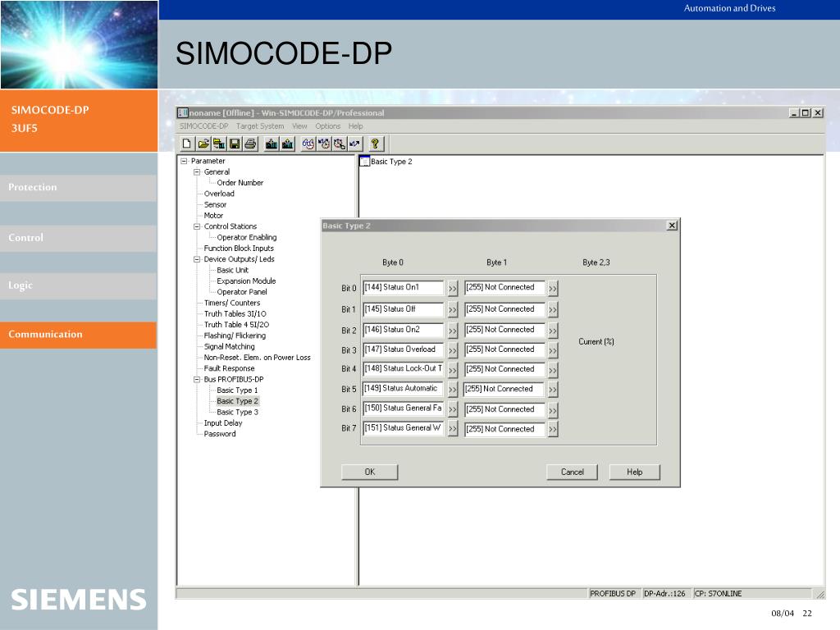Click the Open folder toolbar icon
This screenshot has height=630, width=840.
point(203,144)
